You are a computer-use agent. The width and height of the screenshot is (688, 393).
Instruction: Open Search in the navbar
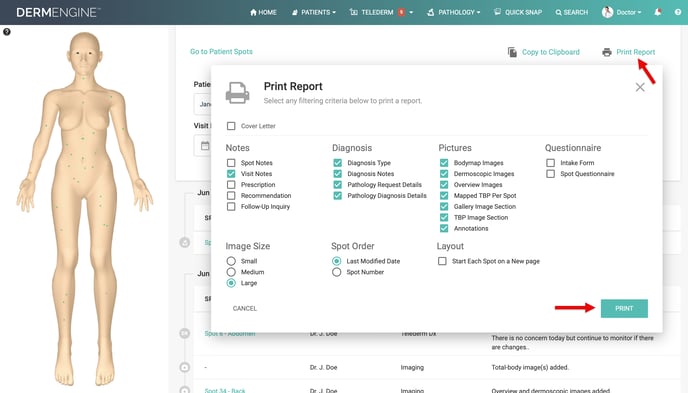(572, 12)
